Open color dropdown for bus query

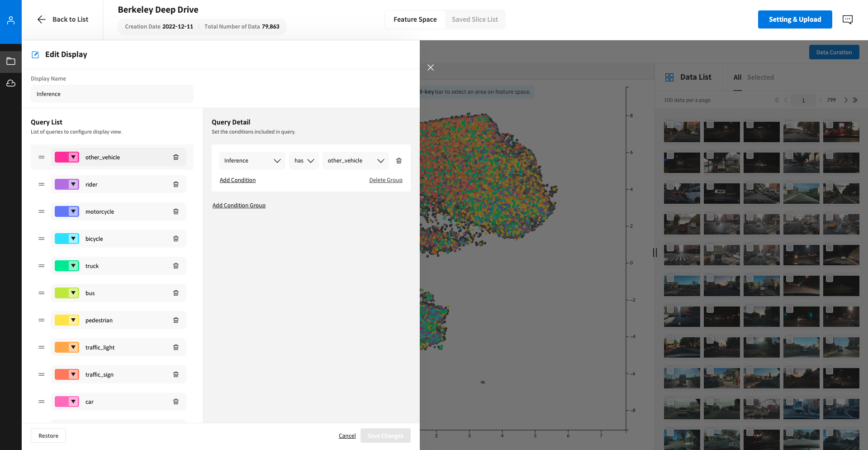(73, 293)
